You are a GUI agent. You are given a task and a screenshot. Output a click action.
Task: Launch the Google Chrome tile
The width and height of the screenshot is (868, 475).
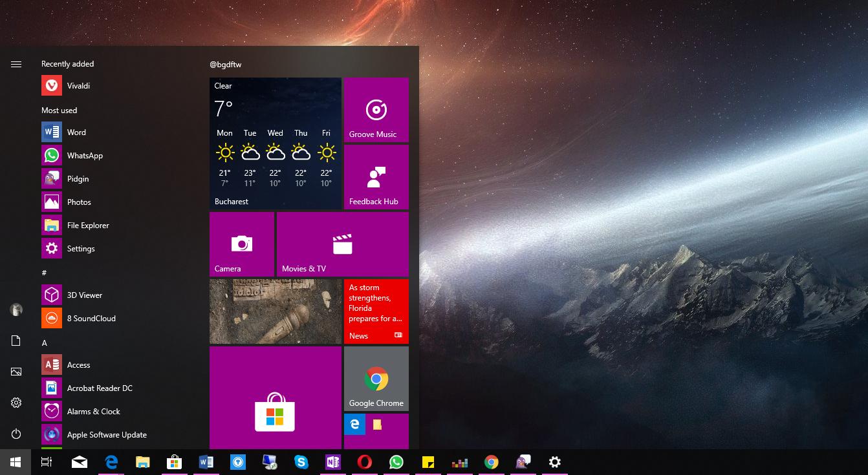(376, 379)
